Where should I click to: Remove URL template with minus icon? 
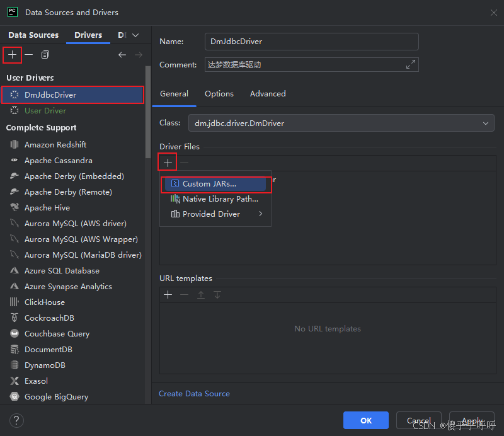(184, 294)
